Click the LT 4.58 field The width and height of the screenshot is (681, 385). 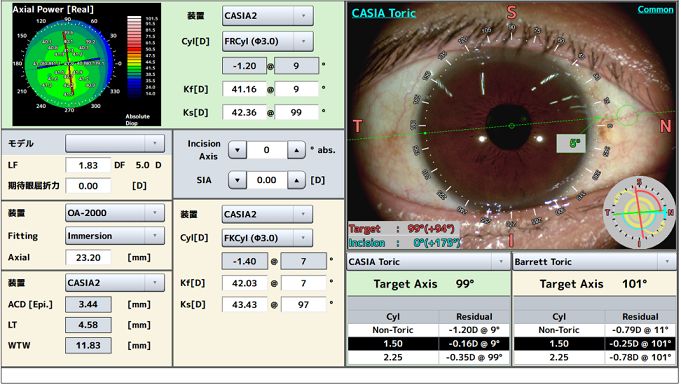point(88,325)
